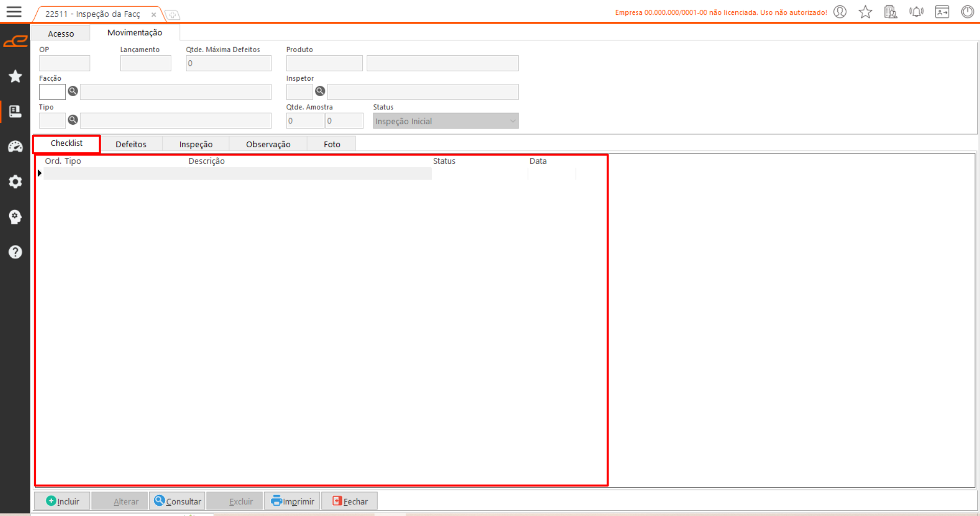Click the Tipo search magnifier icon
The width and height of the screenshot is (980, 516).
click(73, 120)
